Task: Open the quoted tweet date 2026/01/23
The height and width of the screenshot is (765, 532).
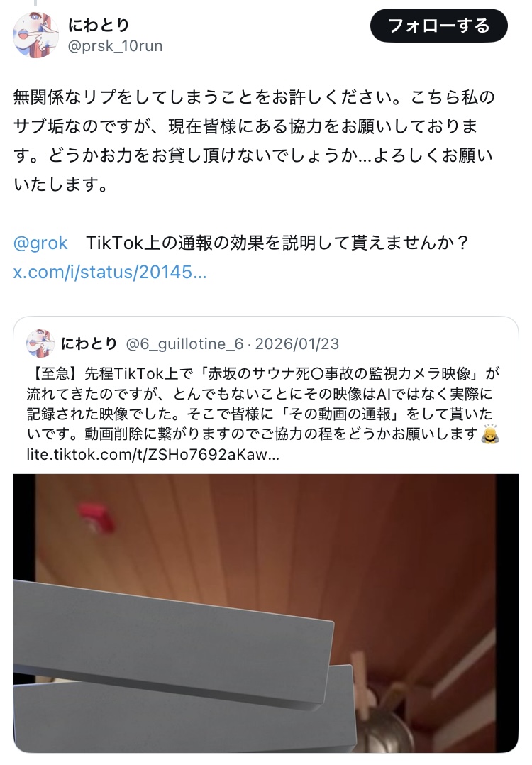Action: tap(297, 344)
